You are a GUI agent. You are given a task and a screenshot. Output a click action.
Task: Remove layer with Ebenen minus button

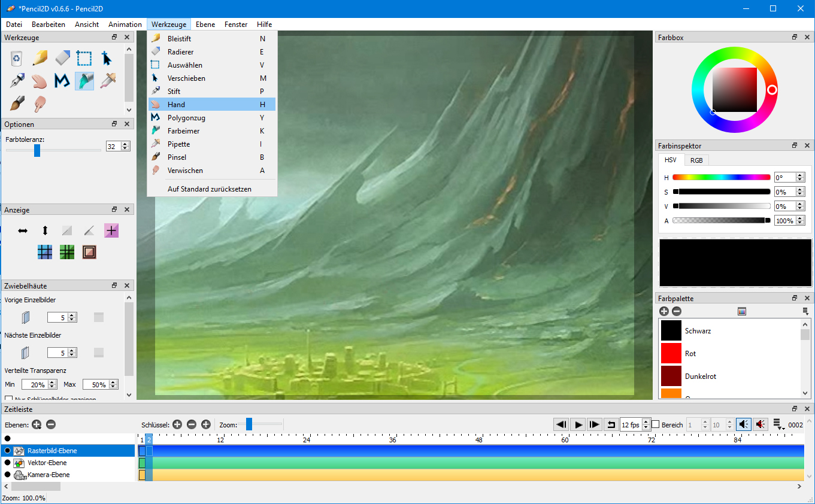[x=51, y=424]
